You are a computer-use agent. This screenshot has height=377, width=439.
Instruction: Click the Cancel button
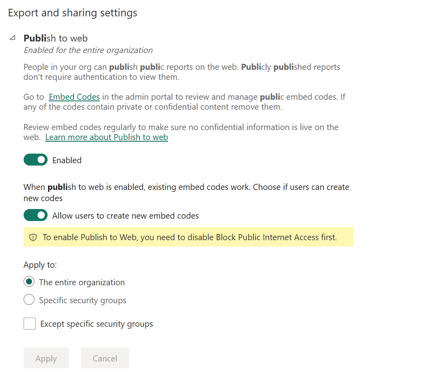105,358
